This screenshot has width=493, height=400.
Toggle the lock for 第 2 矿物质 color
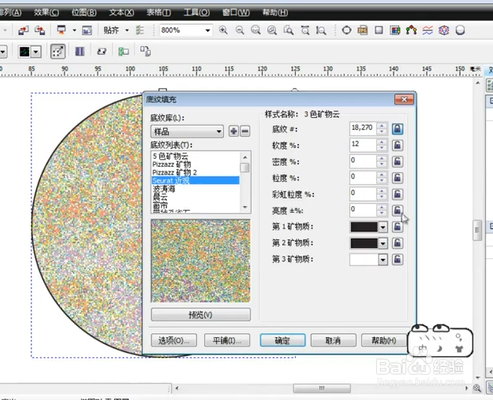click(397, 243)
